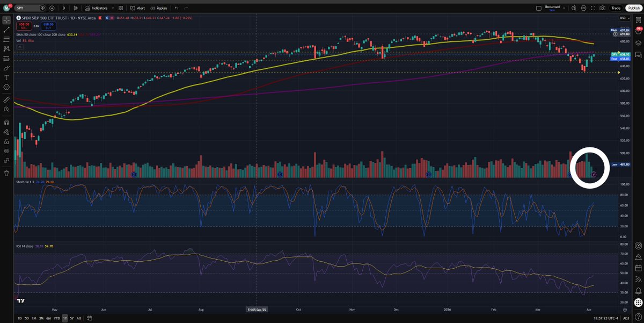Viewport: 644px width, 323px height.
Task: Click the Trade button
Action: click(x=616, y=8)
